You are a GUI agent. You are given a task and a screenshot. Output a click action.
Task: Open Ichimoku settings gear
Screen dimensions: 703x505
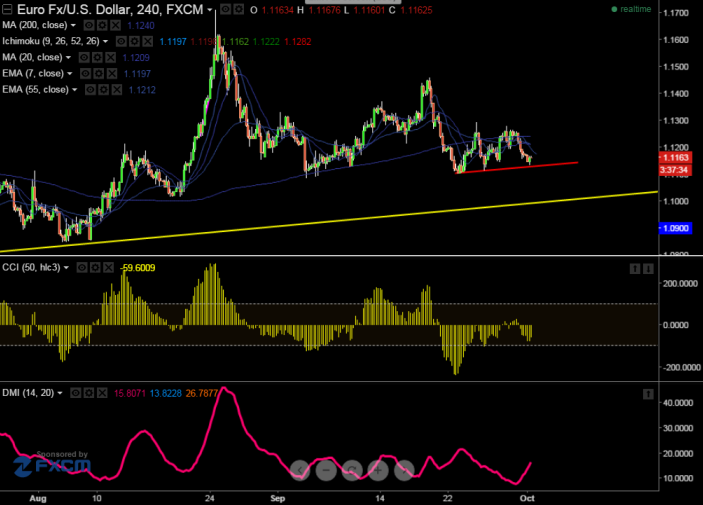pos(135,42)
